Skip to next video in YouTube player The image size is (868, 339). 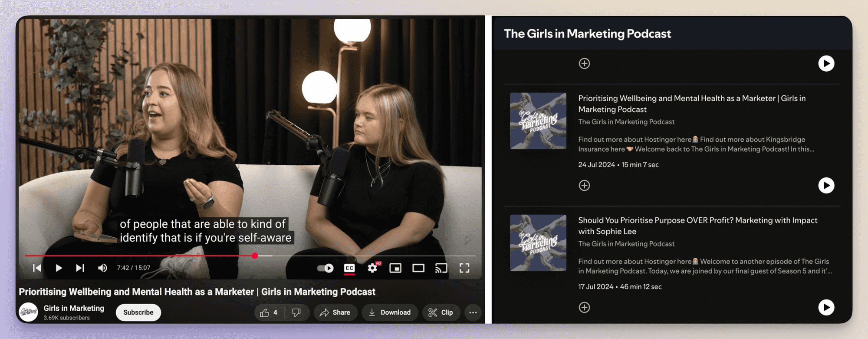[x=80, y=268]
